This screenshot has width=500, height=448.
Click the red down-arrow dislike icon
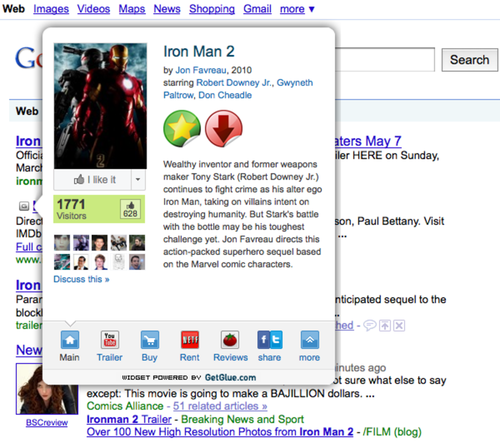click(223, 128)
